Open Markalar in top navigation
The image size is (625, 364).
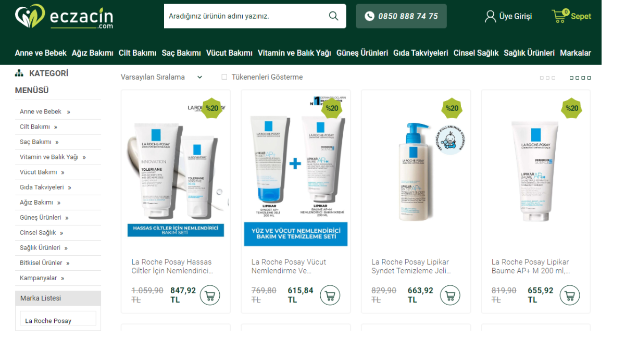[x=576, y=53]
